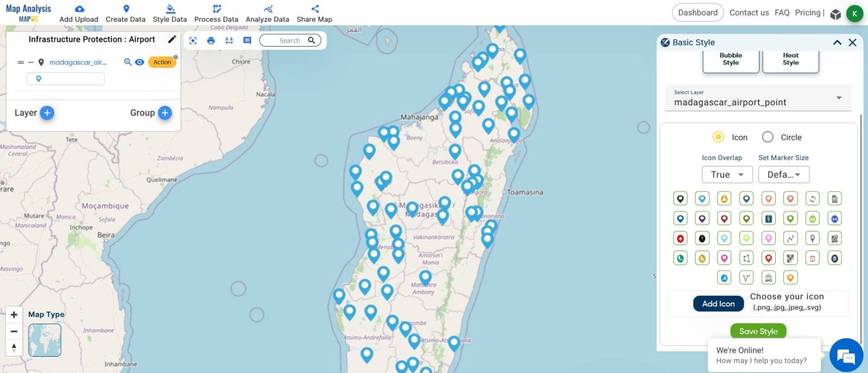Choose the olive green pin icon
Screen dimensions: 868x373
(x=746, y=218)
